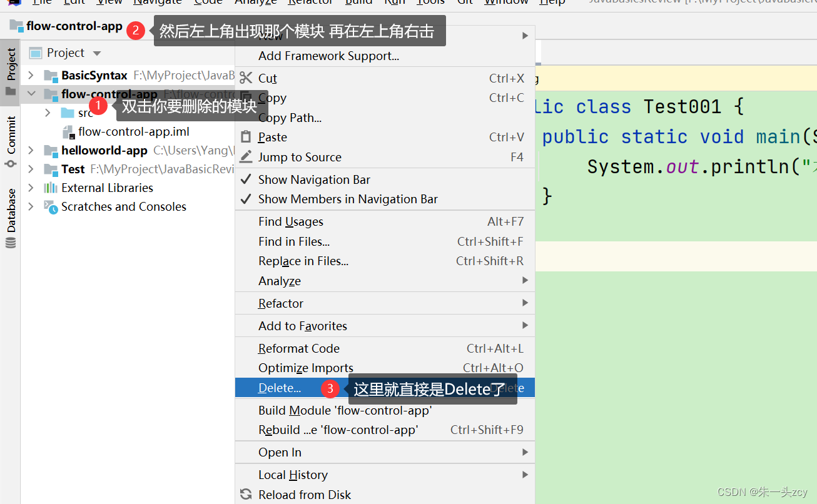Rebuild 'flow-control-app' menu entry
This screenshot has height=504, width=817.
(385, 430)
